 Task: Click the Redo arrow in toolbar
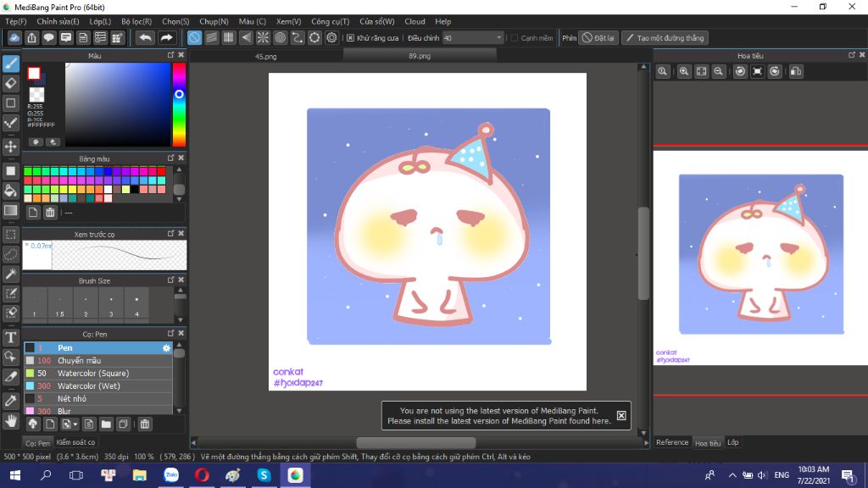(166, 37)
